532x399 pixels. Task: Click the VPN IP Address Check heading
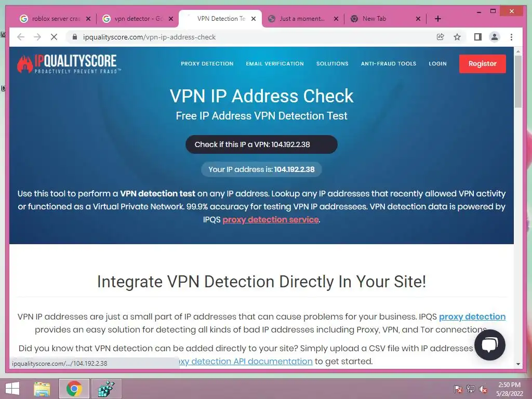[262, 96]
